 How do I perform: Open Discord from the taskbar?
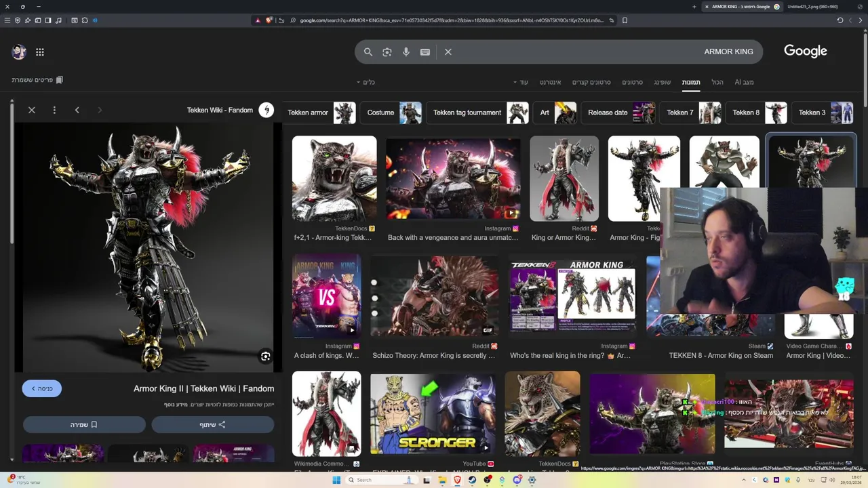(517, 480)
